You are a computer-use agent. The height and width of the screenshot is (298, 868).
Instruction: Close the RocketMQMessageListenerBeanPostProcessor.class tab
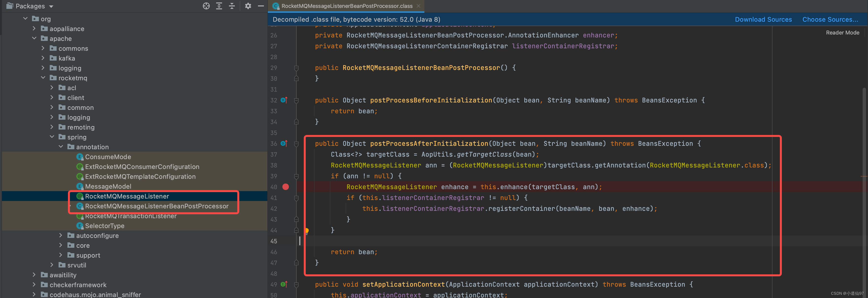tap(418, 6)
